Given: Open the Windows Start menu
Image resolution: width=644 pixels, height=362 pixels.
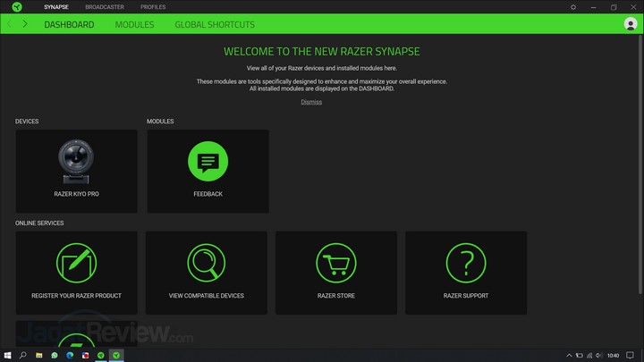Looking at the screenshot, I should (x=8, y=355).
